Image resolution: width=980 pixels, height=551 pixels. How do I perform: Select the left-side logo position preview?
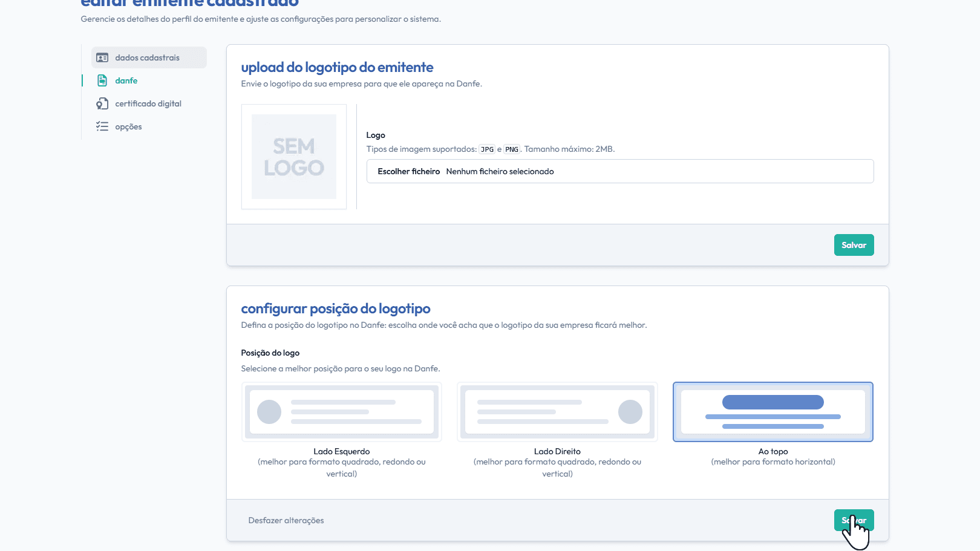point(342,412)
